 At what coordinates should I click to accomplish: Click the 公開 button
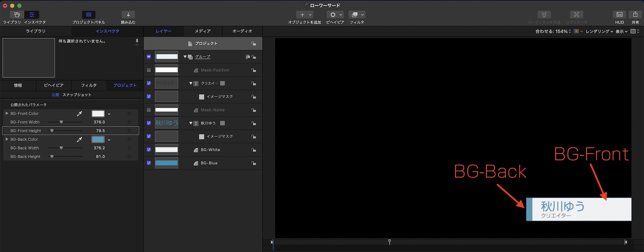55,95
